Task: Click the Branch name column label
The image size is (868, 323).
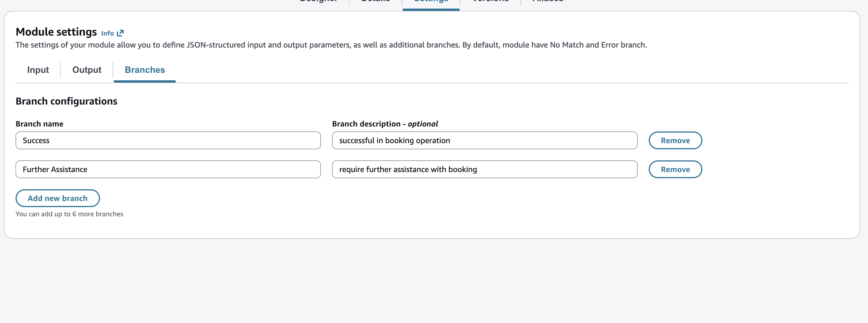Action: (39, 124)
